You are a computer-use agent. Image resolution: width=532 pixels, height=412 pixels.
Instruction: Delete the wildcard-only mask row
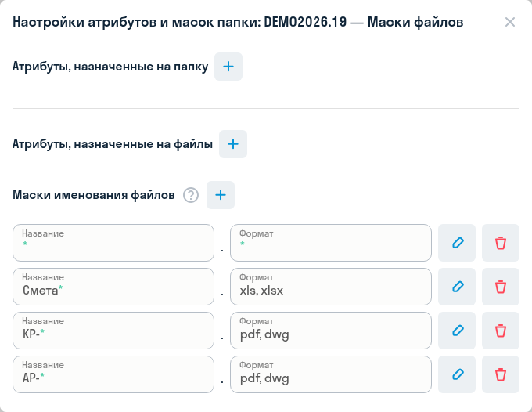coord(501,243)
